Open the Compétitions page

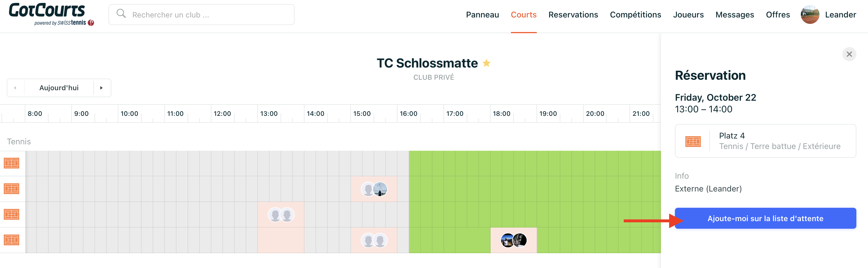point(635,15)
